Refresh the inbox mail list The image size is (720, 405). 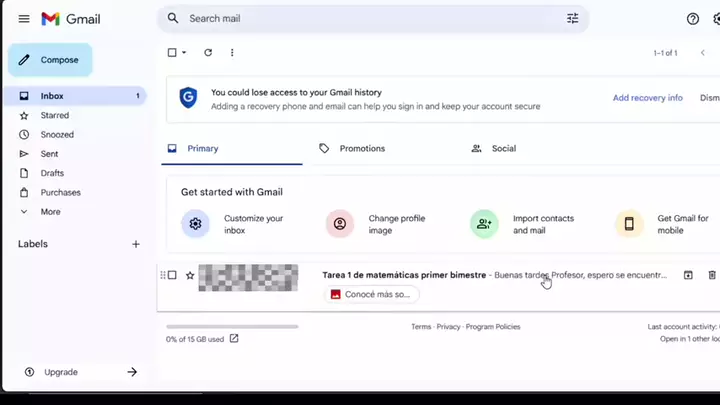(208, 53)
